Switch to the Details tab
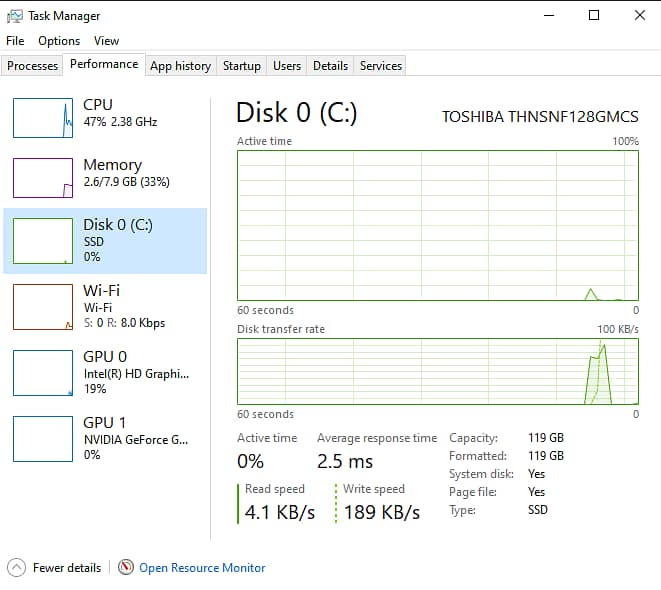The image size is (661, 590). [x=330, y=66]
